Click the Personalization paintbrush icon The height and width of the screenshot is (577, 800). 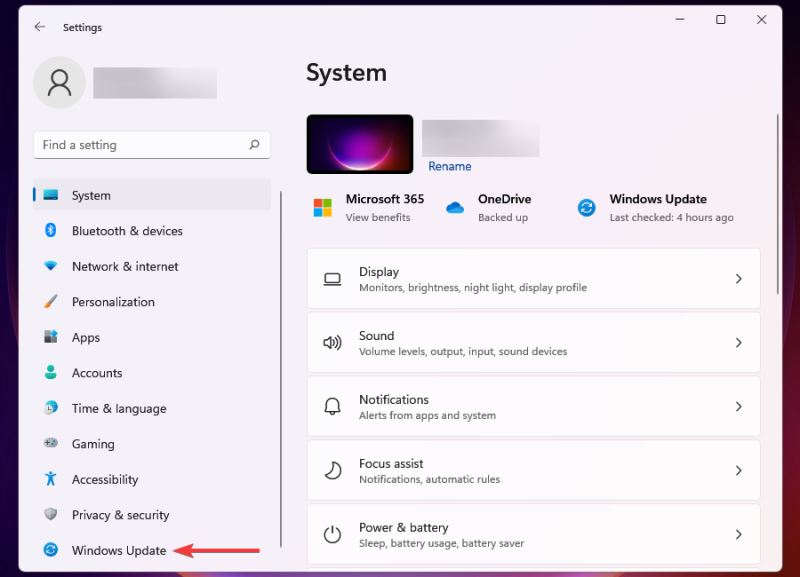(x=51, y=302)
